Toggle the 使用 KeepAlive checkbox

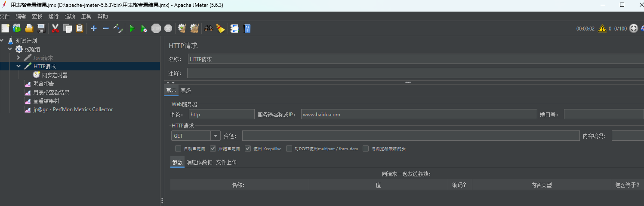(x=248, y=148)
